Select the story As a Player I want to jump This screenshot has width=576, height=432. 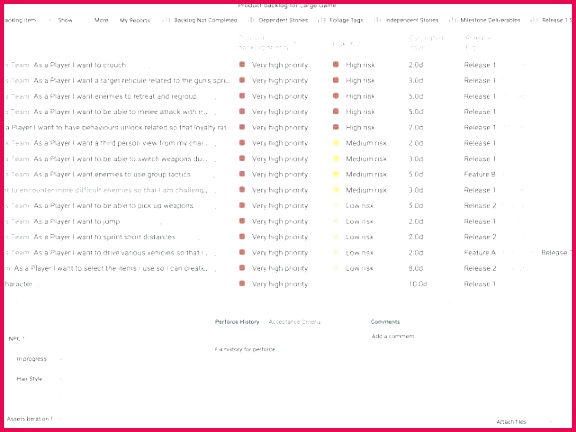pos(76,221)
